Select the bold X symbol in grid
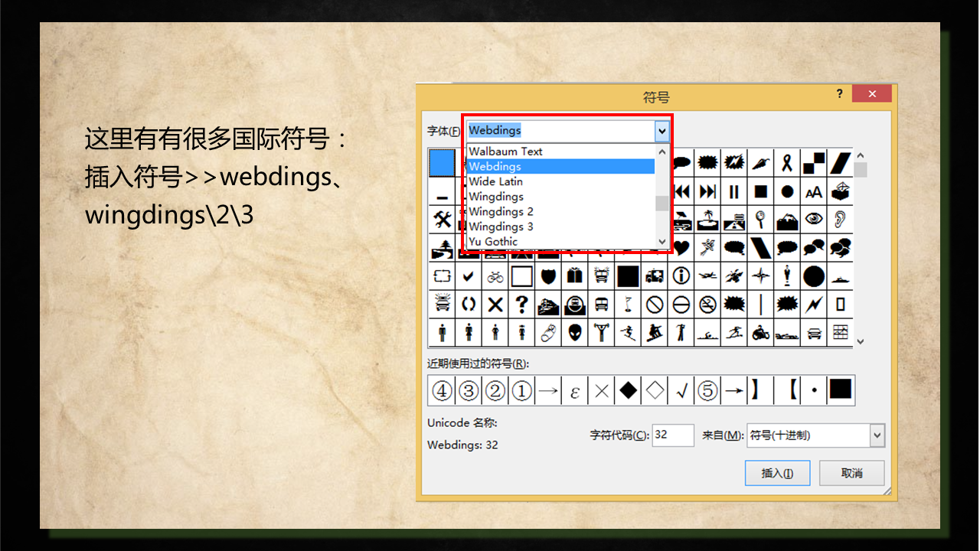 click(x=495, y=305)
